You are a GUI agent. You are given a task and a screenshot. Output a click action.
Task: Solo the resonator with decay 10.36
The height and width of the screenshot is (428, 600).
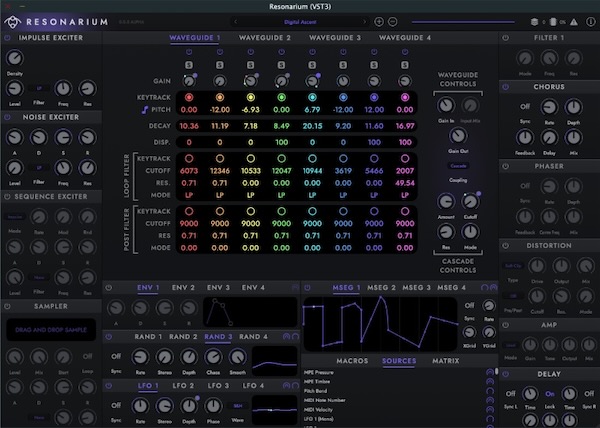click(189, 65)
